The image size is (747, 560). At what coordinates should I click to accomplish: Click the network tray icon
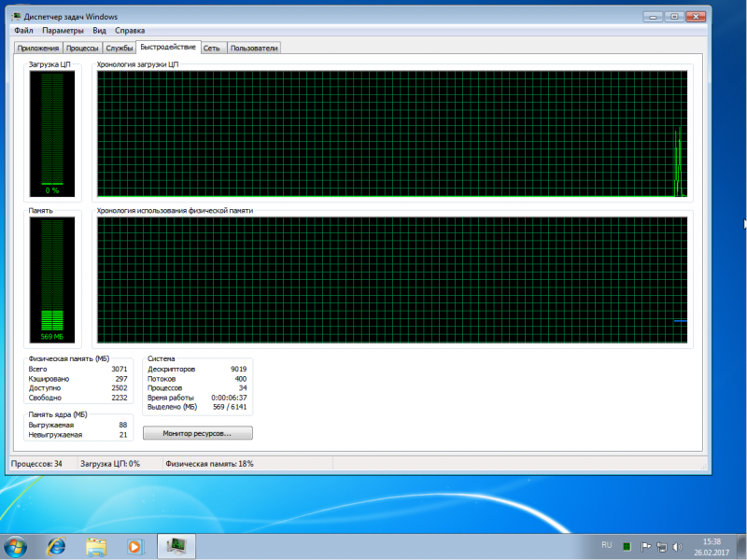coord(662,547)
